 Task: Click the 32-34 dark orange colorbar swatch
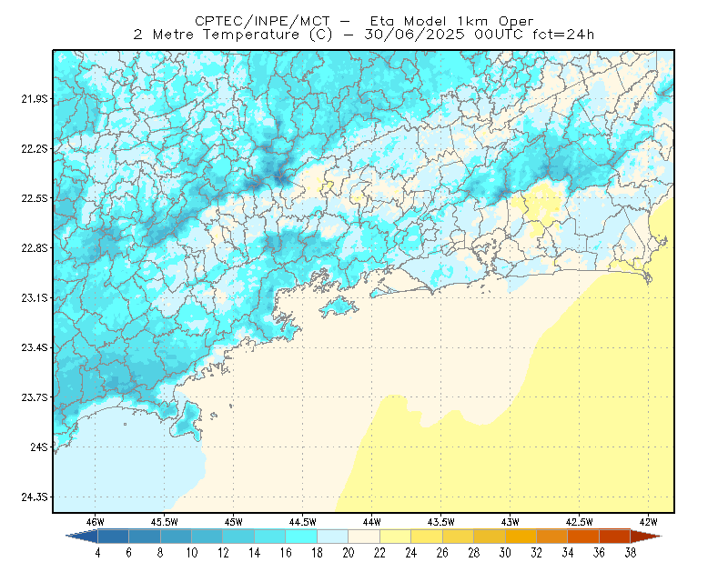552,537
